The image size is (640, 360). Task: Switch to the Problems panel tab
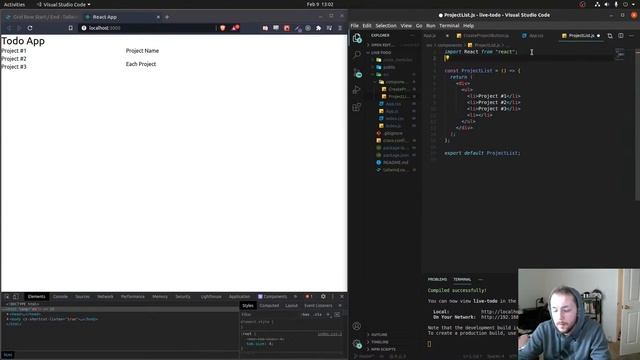point(437,280)
